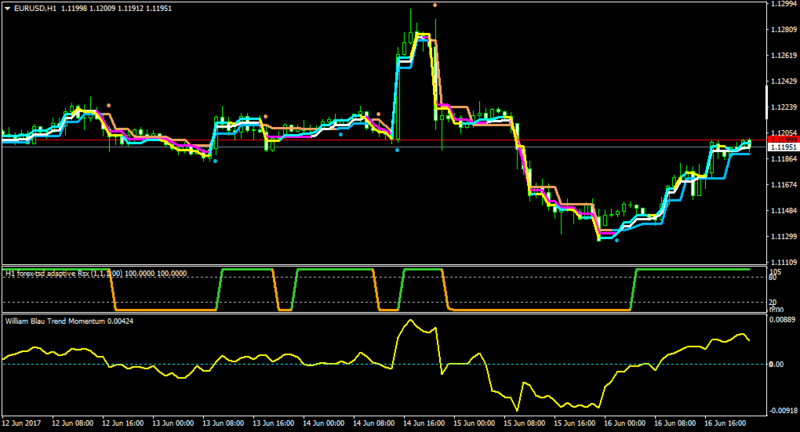Click the 16 Jun 00:00 time label
Viewport: 800px width, 432px height.
624,423
